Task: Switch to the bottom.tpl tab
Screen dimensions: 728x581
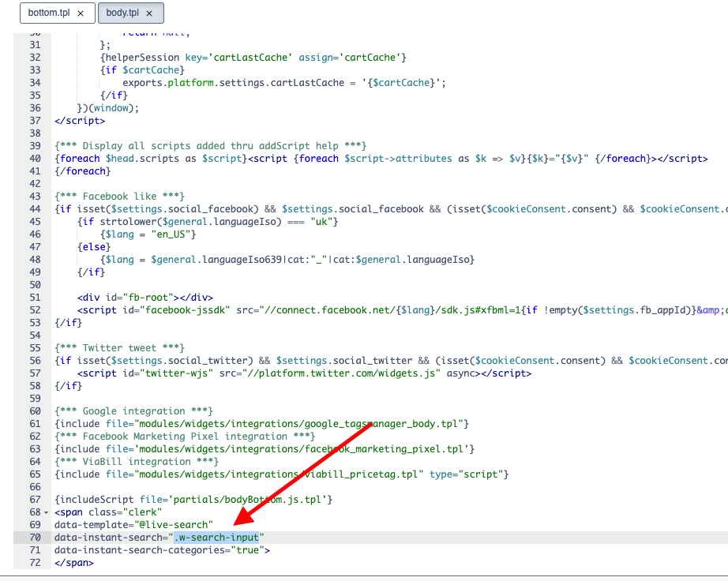Action: point(51,13)
